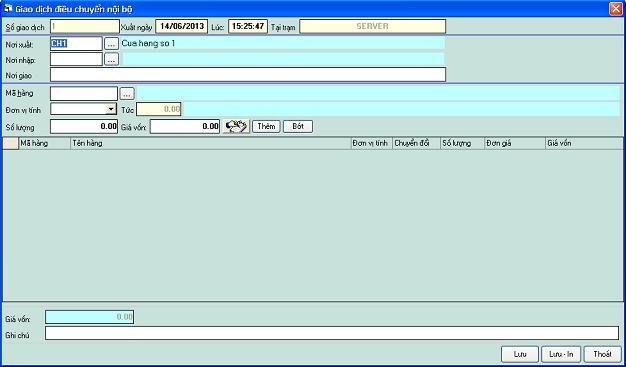Click the hand money icon button beside Giá vốn

click(236, 127)
